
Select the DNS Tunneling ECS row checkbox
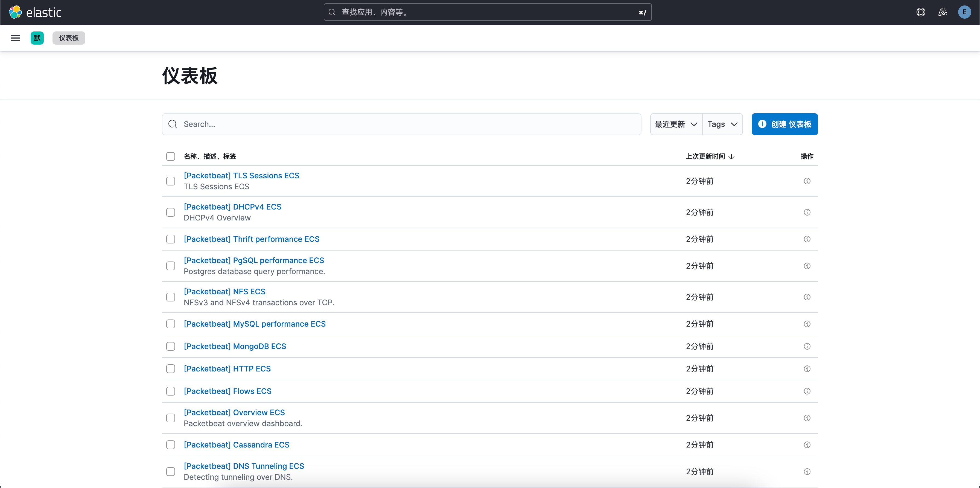pos(170,472)
